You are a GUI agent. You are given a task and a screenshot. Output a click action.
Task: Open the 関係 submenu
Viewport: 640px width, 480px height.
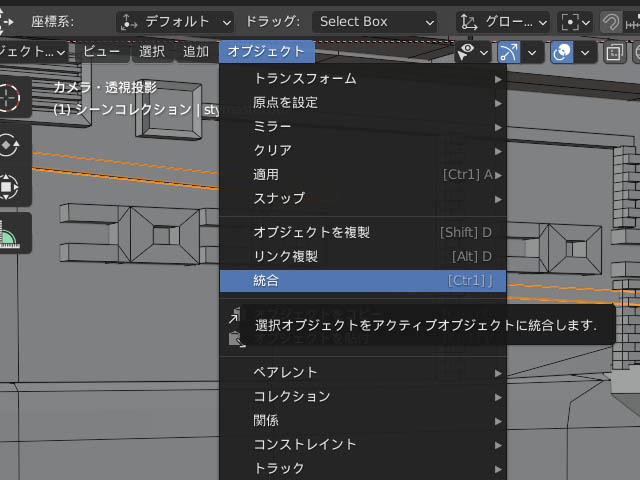[363, 420]
